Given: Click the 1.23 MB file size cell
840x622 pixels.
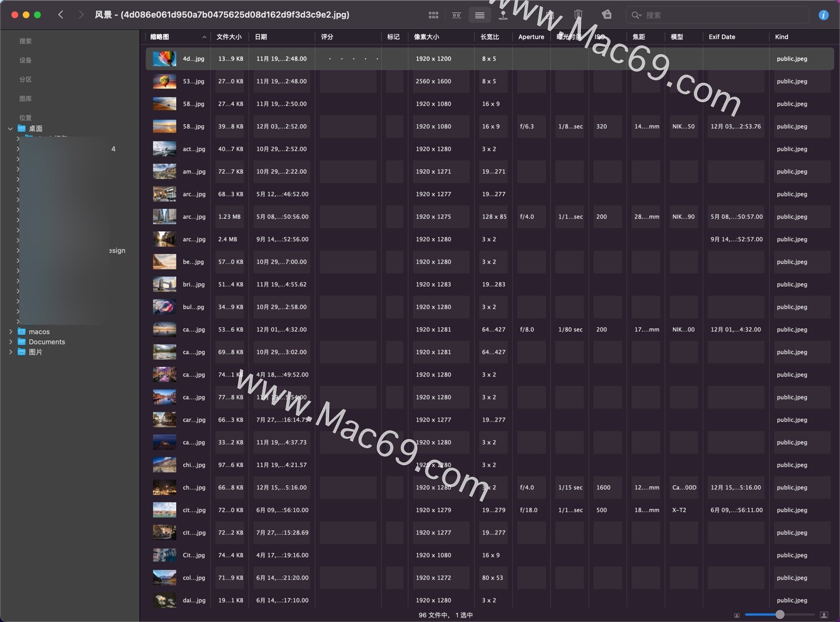Looking at the screenshot, I should pyautogui.click(x=229, y=217).
